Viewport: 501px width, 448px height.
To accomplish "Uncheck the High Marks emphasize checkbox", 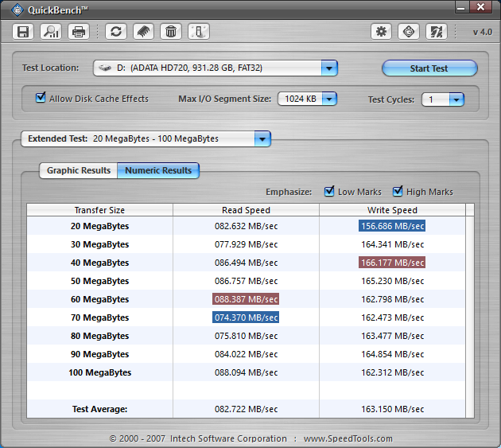I will pyautogui.click(x=398, y=192).
